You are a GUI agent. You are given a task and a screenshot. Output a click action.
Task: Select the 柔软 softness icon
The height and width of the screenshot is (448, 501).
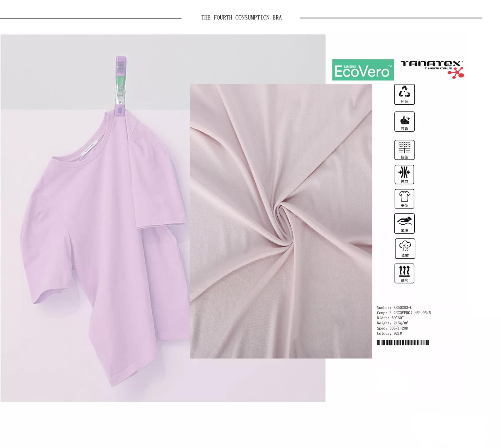coord(405,248)
